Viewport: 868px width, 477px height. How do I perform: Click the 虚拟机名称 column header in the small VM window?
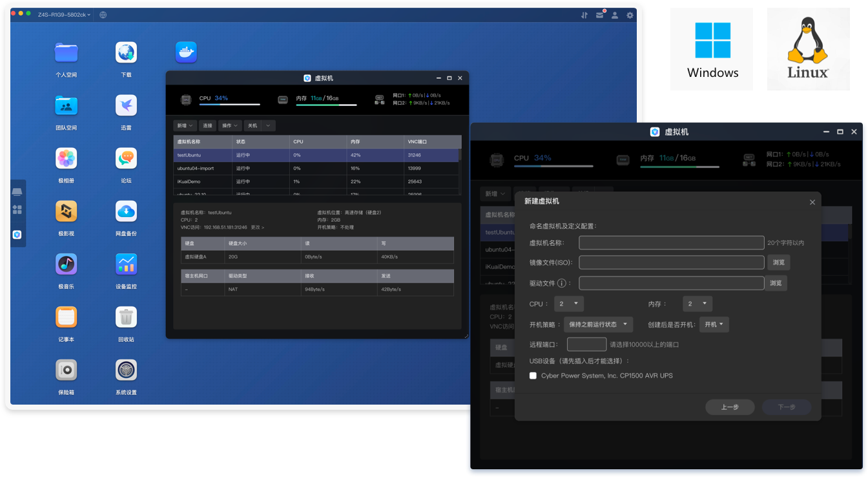point(203,142)
